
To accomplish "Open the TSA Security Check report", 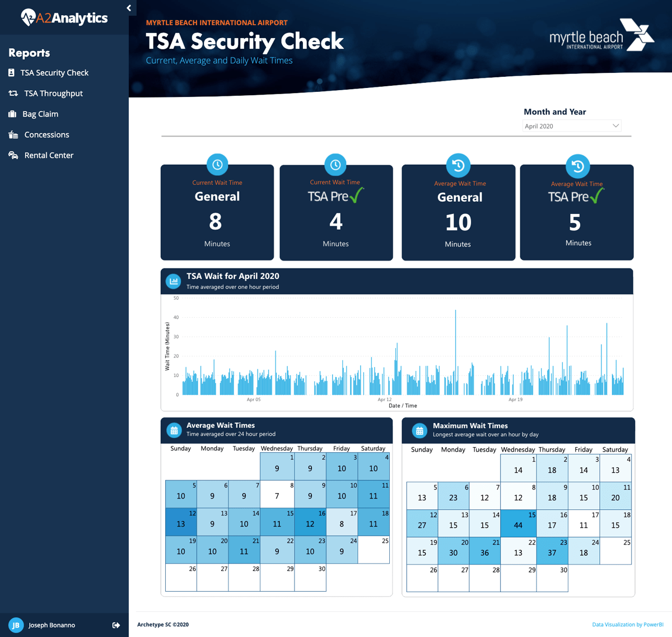I will click(x=54, y=73).
